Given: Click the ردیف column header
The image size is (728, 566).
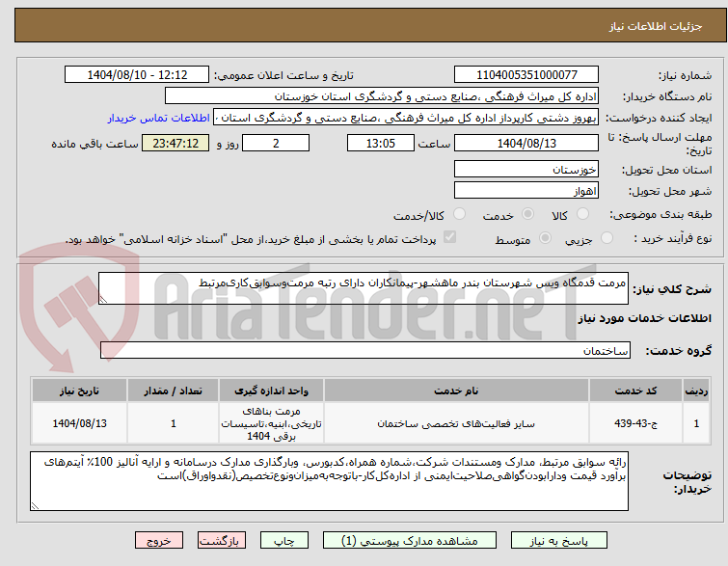Looking at the screenshot, I should pyautogui.click(x=696, y=391).
